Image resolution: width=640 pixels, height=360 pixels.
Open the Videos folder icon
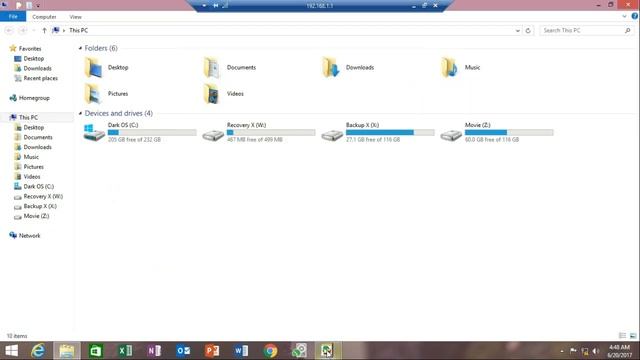click(x=212, y=93)
